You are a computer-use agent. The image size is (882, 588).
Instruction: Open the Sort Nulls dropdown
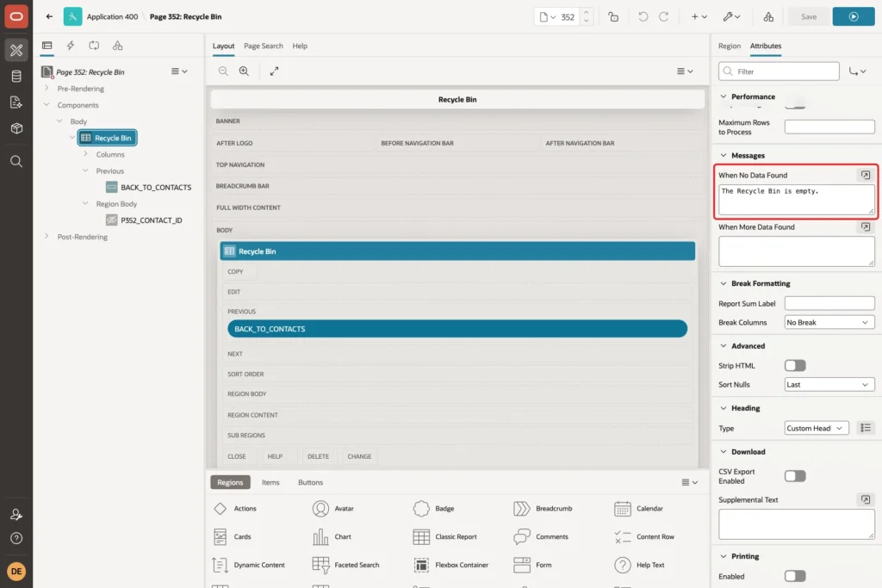[829, 385]
